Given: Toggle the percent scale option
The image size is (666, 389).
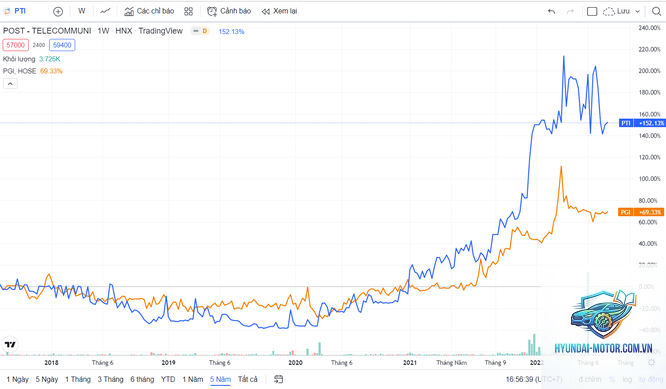Looking at the screenshot, I should coord(612,379).
